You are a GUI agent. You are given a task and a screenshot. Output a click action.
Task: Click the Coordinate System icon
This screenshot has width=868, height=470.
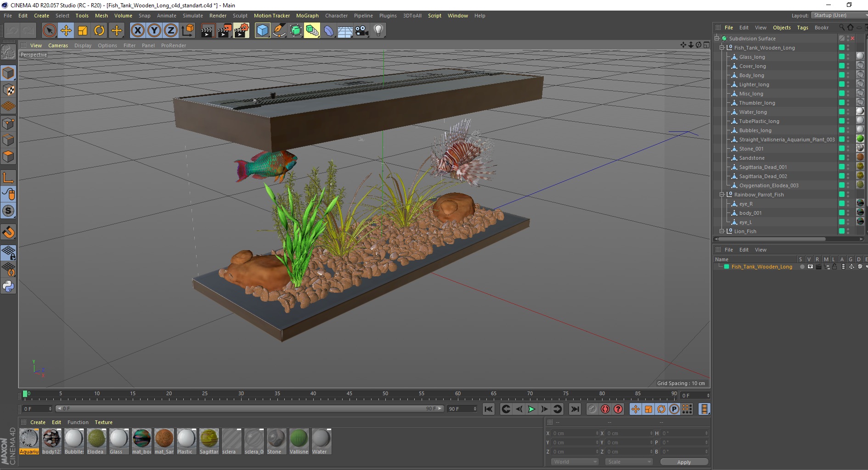(187, 31)
